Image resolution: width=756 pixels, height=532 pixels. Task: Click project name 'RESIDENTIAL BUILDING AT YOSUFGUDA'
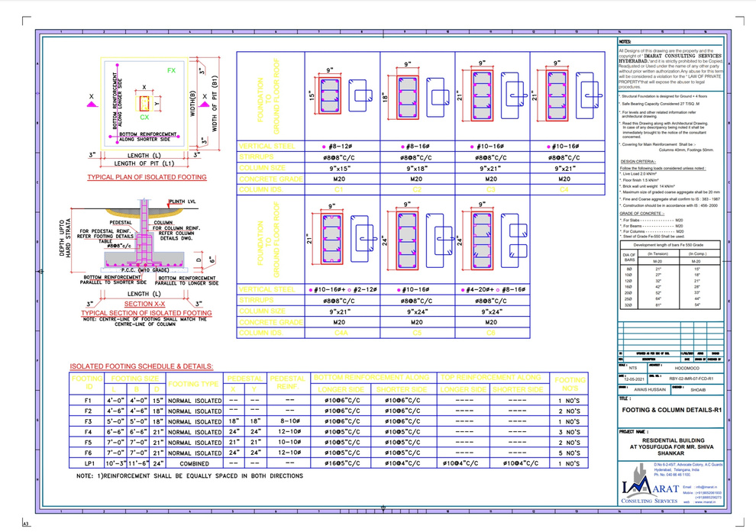click(673, 443)
